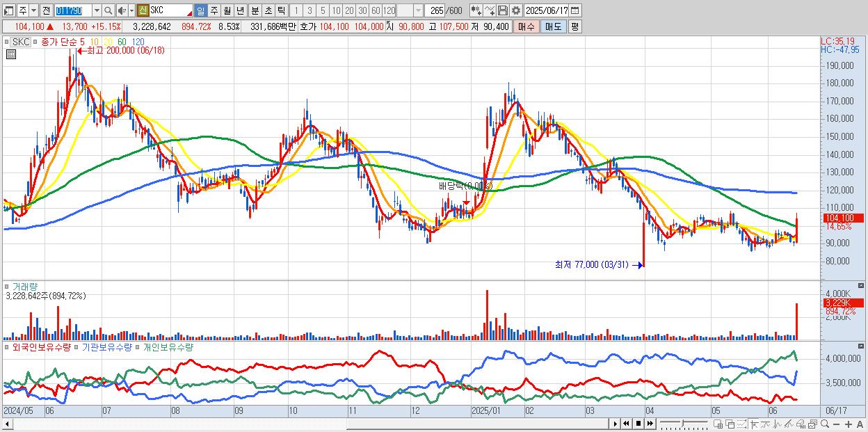Zoom chart with bottom magnifier icon
The image size is (868, 432).
(825, 424)
